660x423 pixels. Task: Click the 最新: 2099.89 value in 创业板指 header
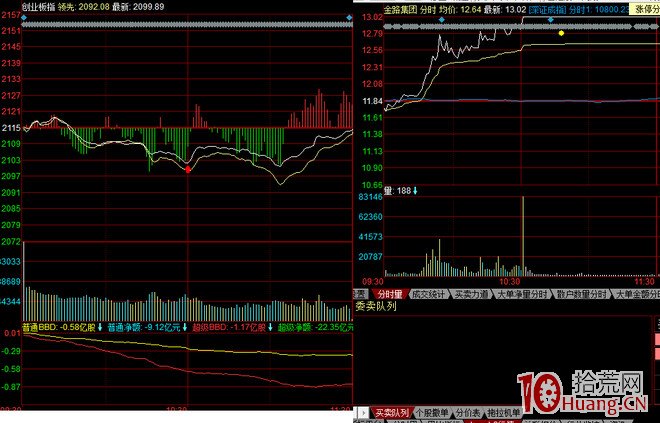point(138,7)
